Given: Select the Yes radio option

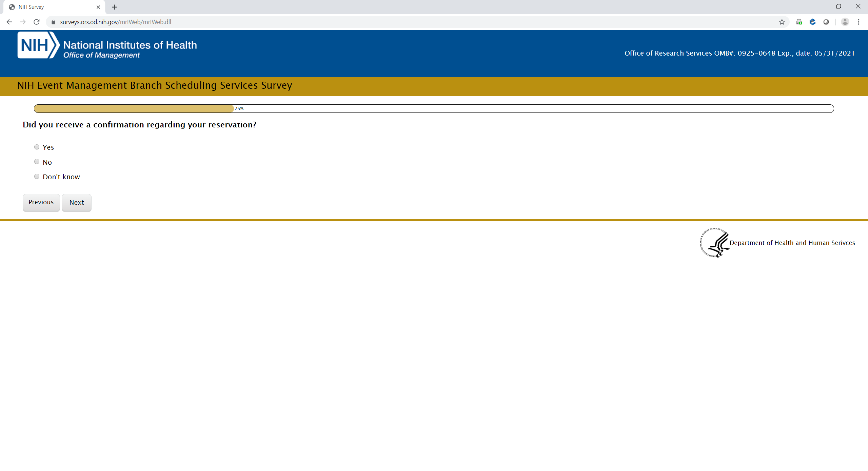Looking at the screenshot, I should click(x=37, y=147).
